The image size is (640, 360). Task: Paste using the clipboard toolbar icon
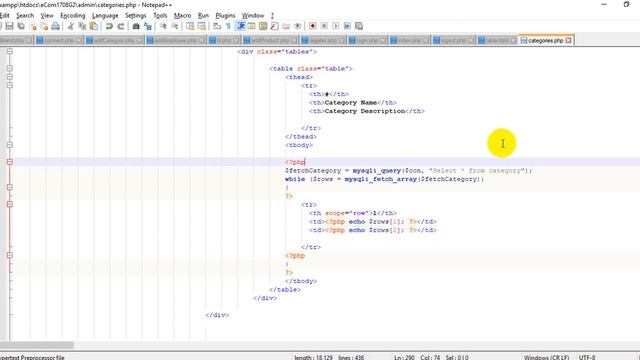coord(93,26)
